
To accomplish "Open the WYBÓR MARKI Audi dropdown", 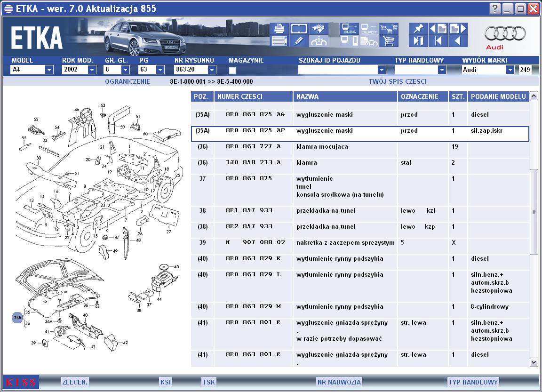I will tap(510, 70).
